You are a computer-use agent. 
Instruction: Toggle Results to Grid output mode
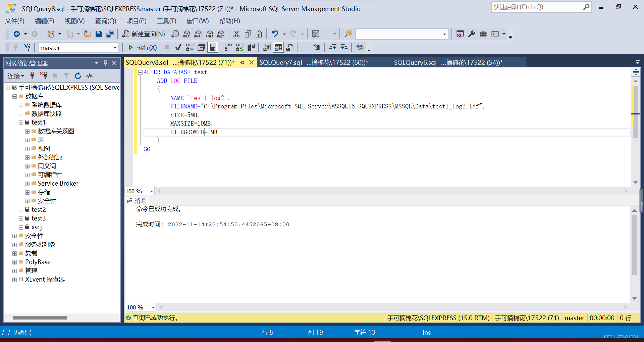(x=278, y=48)
